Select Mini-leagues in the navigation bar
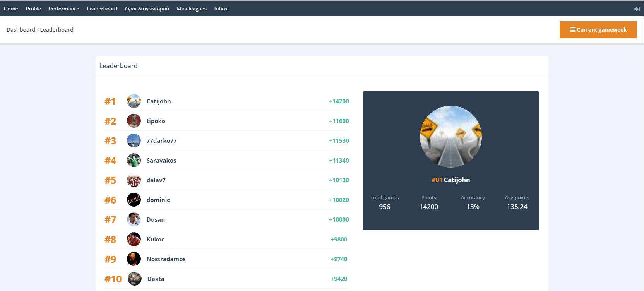The image size is (644, 291). click(x=192, y=9)
